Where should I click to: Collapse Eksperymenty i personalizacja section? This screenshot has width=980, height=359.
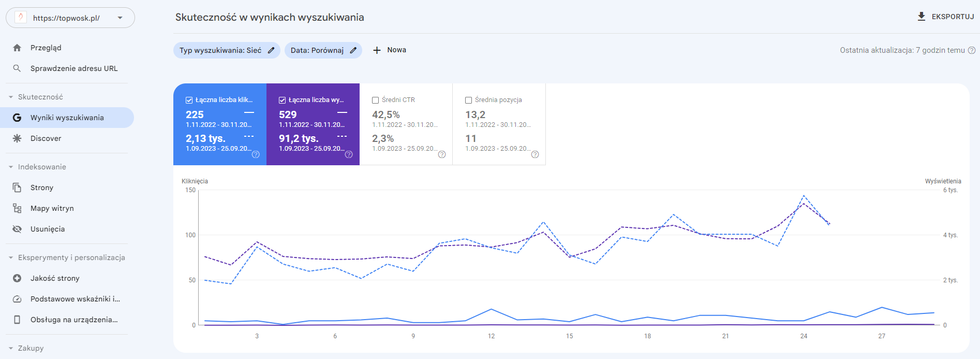pos(11,257)
